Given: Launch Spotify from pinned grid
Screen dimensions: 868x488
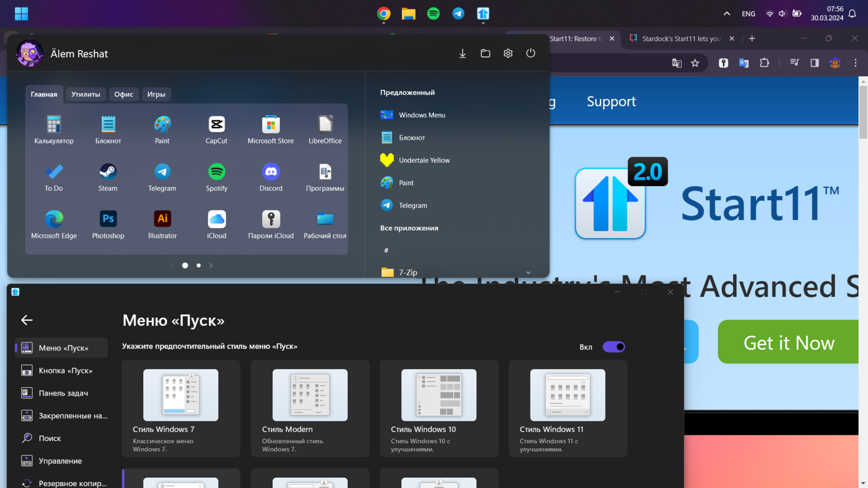Looking at the screenshot, I should [x=216, y=177].
